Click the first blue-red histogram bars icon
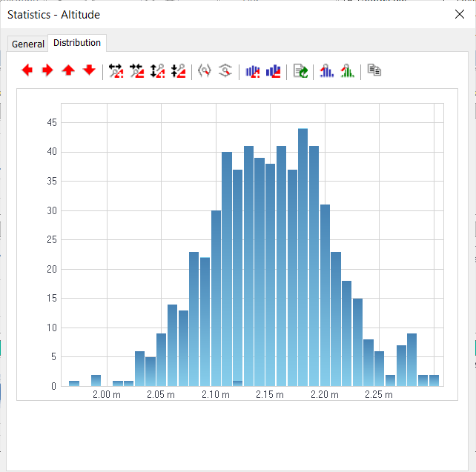 tap(253, 71)
